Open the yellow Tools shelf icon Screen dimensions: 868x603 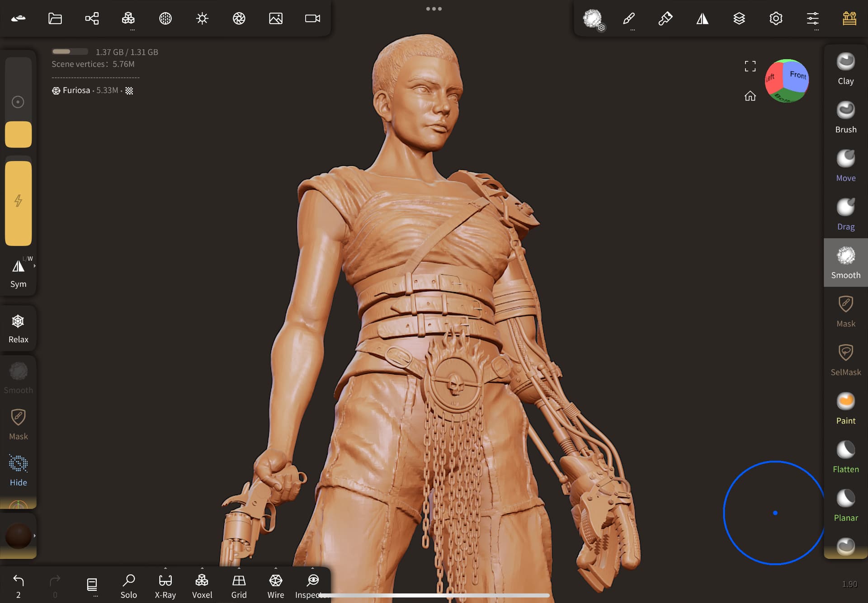point(849,19)
